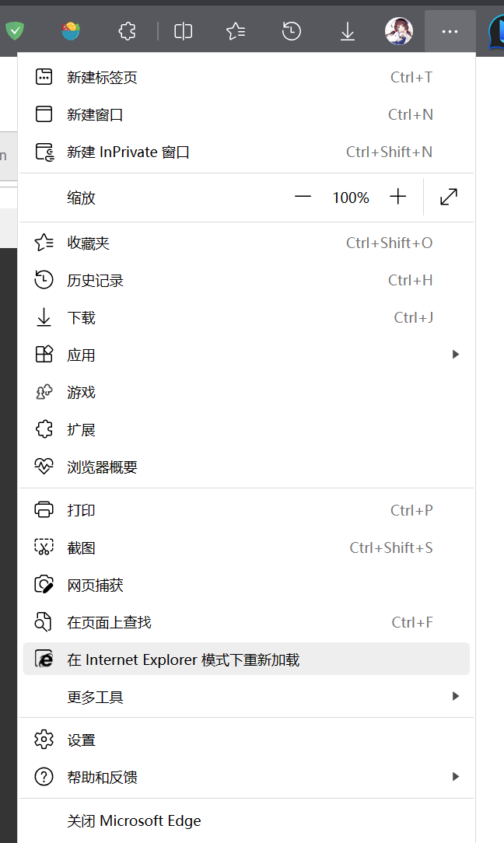Enter full screen with the diagonal arrow icon
Image resolution: width=504 pixels, height=843 pixels.
[x=449, y=197]
